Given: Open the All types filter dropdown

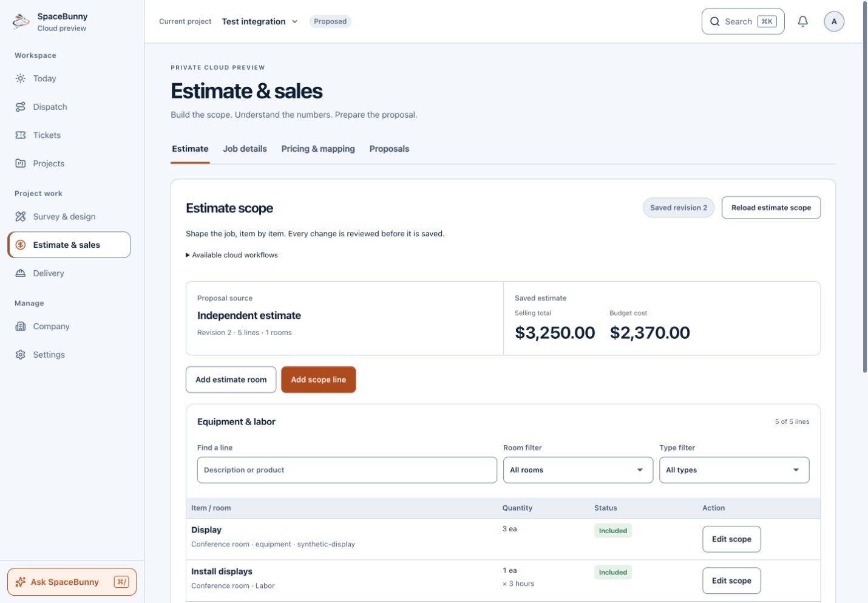Looking at the screenshot, I should [x=734, y=470].
